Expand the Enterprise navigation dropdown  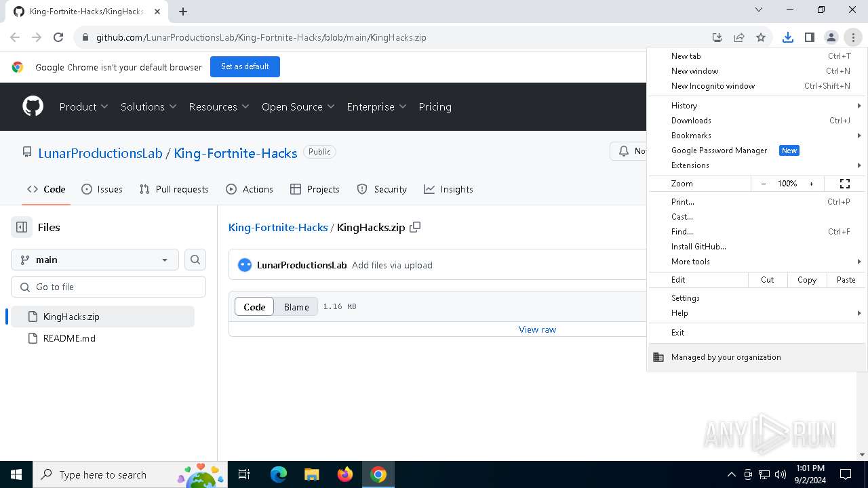point(376,106)
